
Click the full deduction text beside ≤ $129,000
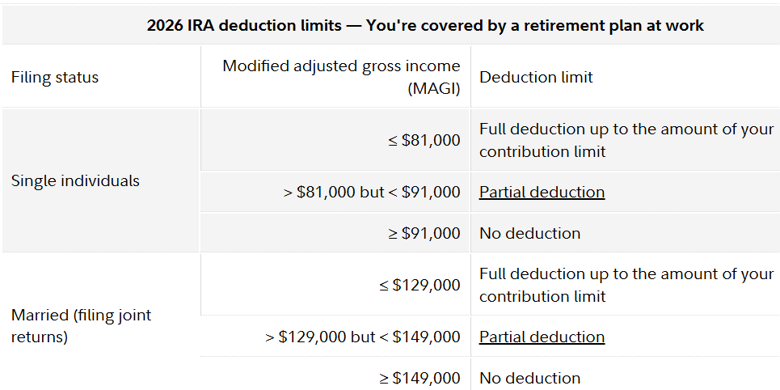pos(626,285)
